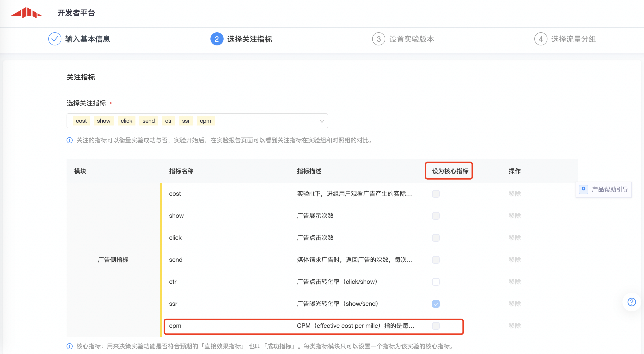The width and height of the screenshot is (644, 354).
Task: Go to 设置实验版本 step
Action: click(x=412, y=39)
